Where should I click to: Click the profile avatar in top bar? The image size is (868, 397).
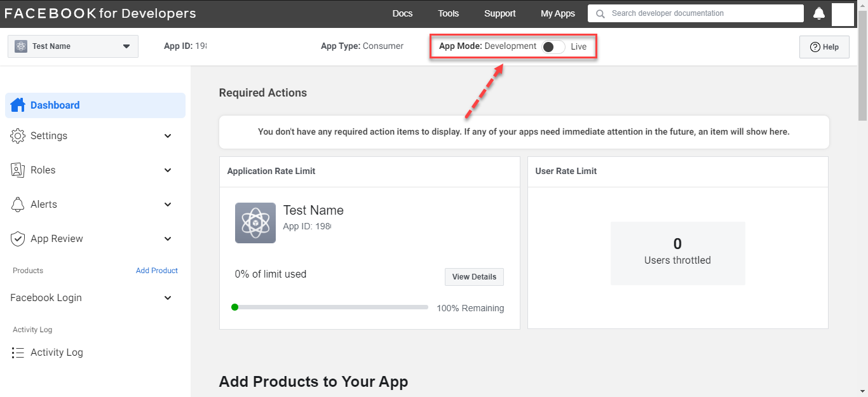coord(843,14)
